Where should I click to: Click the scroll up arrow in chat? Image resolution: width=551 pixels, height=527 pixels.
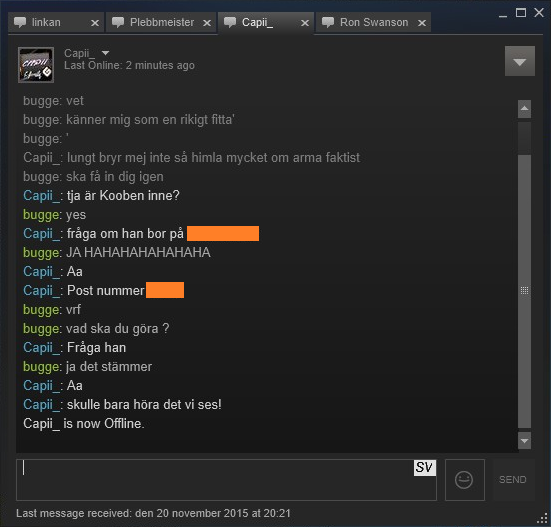pos(524,109)
